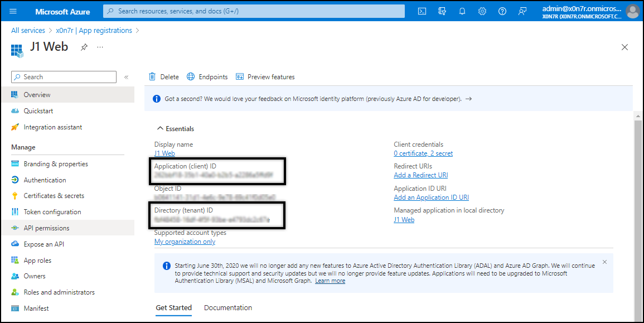
Task: Close the J1 Web blade
Action: (x=624, y=47)
